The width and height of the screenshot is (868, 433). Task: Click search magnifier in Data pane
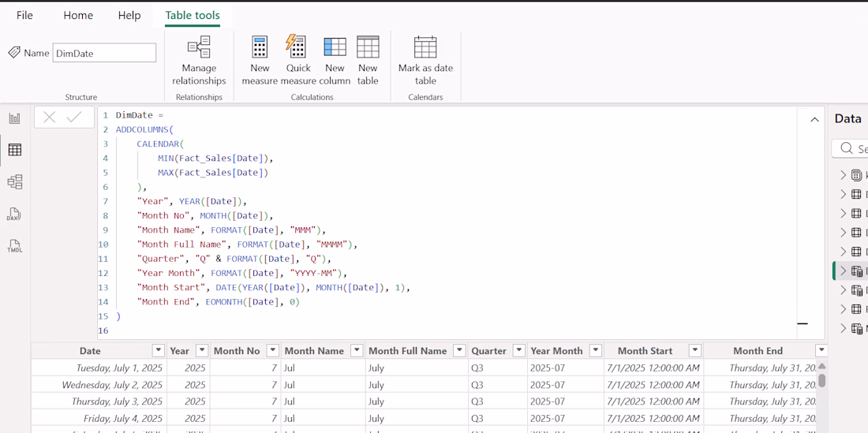tap(846, 148)
